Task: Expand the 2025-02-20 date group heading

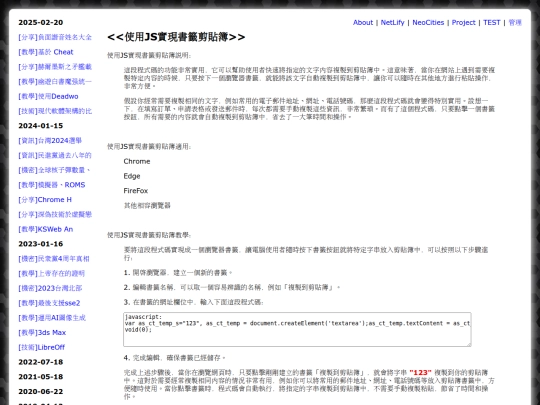Action: (x=41, y=22)
